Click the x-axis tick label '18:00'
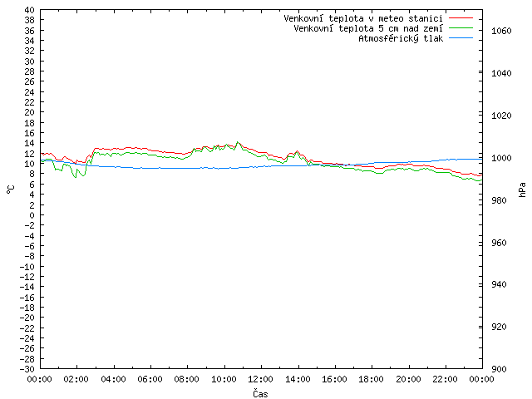The width and height of the screenshot is (532, 399). 372,379
